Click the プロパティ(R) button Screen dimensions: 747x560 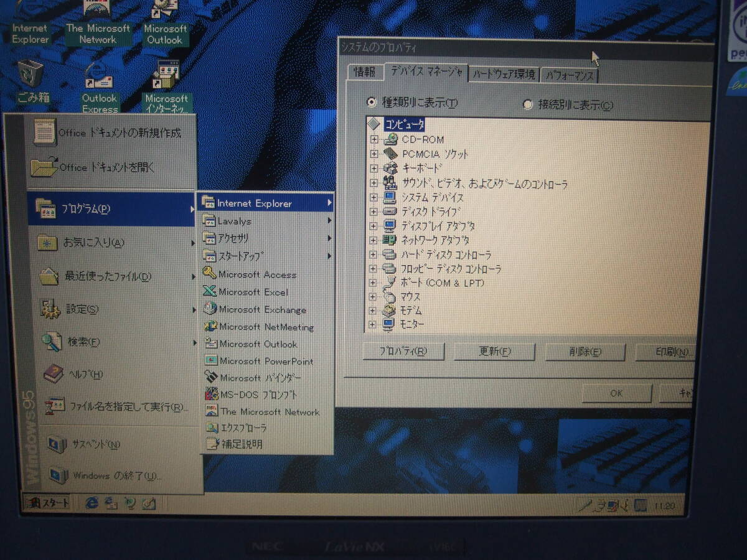coord(404,351)
